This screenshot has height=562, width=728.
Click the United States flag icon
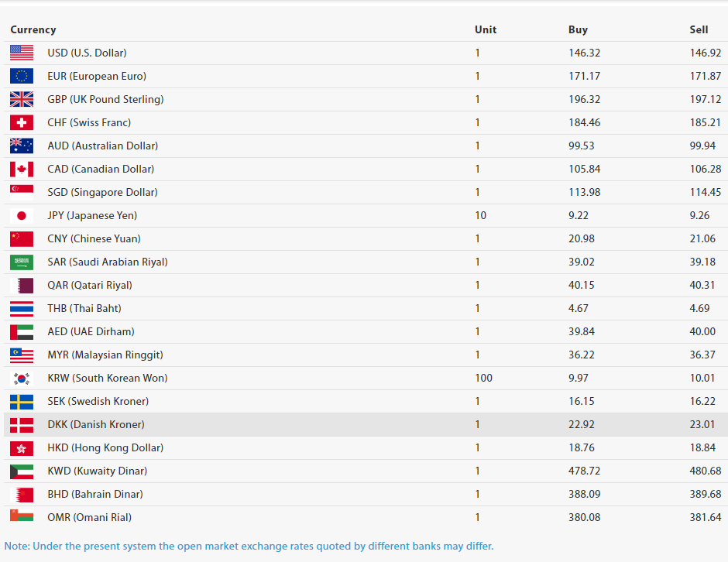(22, 53)
